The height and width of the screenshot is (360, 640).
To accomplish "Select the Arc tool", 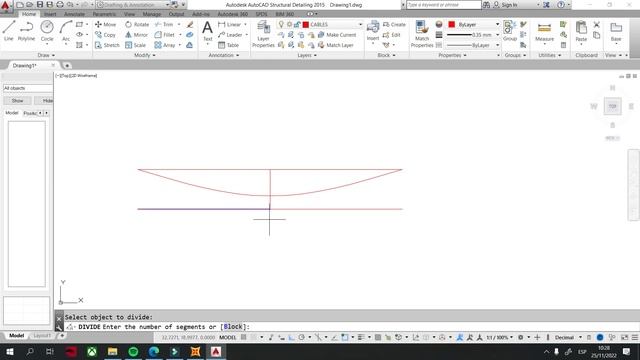I will click(x=66, y=31).
